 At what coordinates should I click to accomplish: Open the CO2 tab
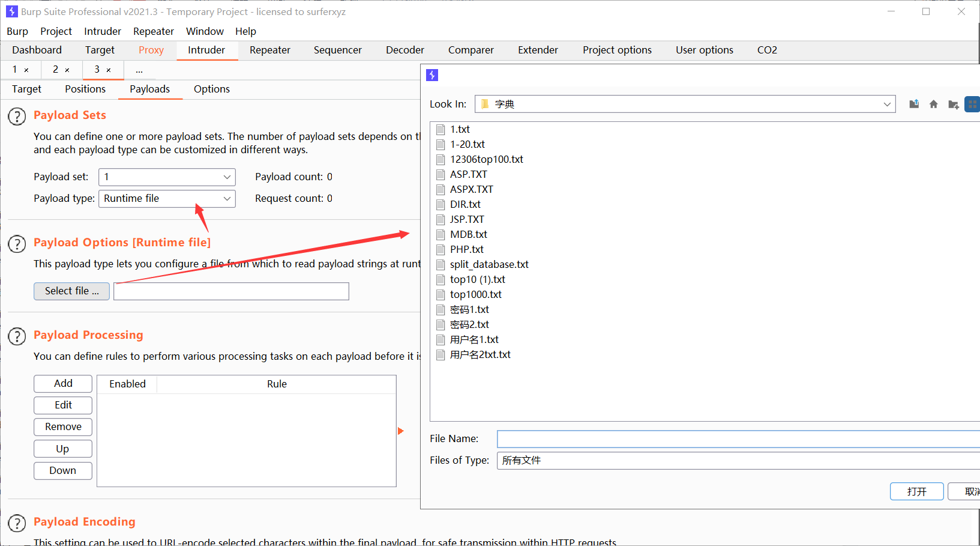(767, 50)
